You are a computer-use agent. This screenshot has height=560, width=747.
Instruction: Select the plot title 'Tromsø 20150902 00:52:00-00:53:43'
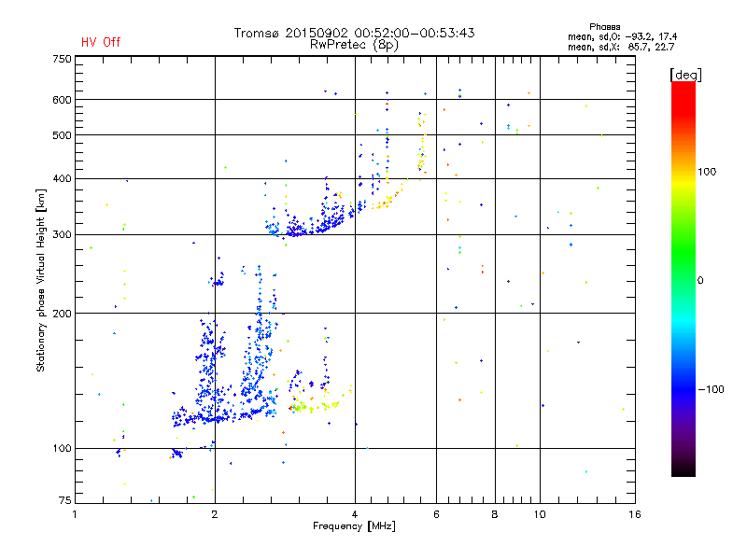354,33
